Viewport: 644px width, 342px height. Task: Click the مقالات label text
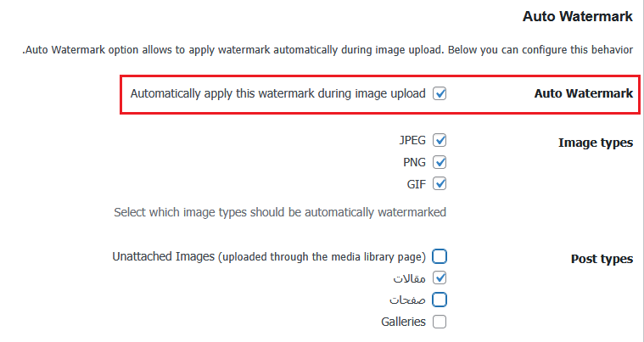click(x=408, y=278)
